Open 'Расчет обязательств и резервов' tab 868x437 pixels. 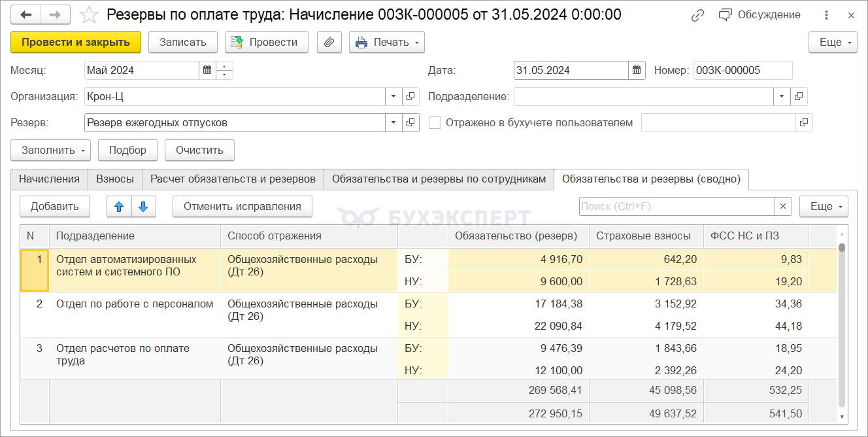pos(233,179)
